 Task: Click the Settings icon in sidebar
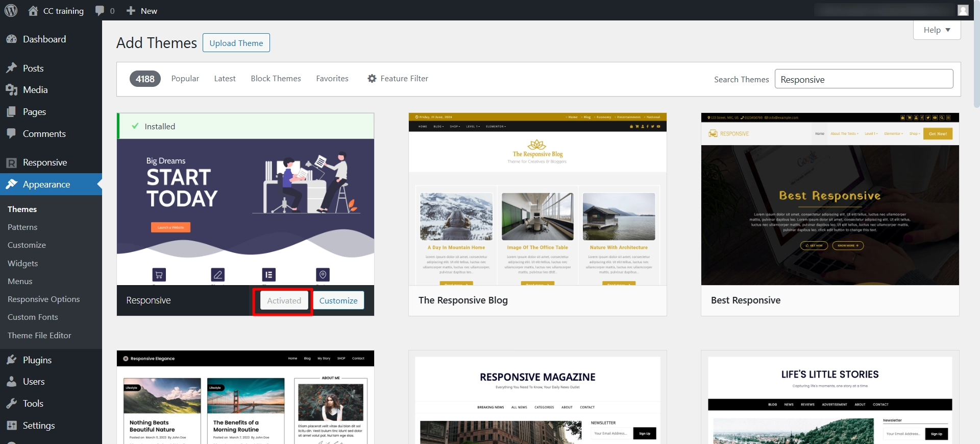(11, 426)
